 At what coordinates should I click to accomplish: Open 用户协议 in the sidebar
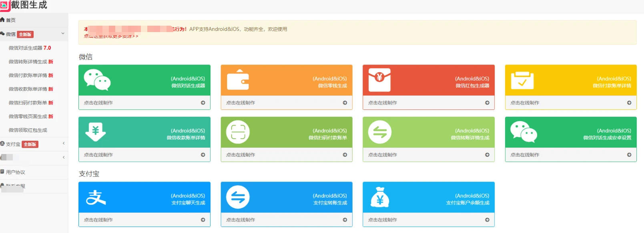15,172
